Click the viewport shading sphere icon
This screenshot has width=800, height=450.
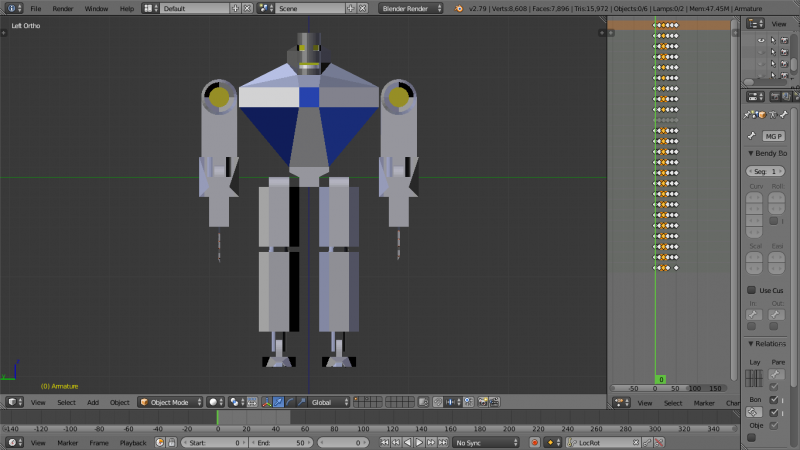coord(214,402)
